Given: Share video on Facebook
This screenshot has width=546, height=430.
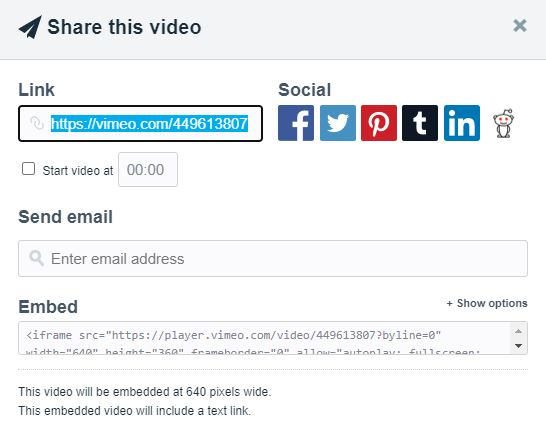Looking at the screenshot, I should (296, 123).
